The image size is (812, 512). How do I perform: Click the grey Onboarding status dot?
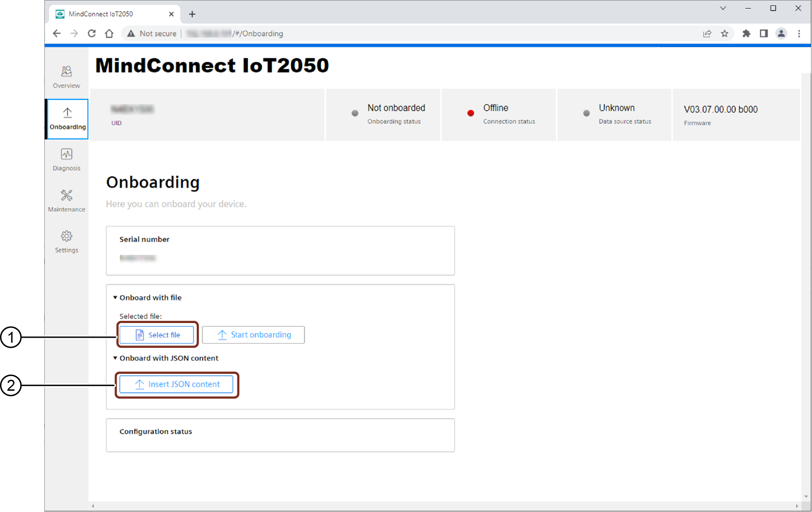(x=355, y=113)
